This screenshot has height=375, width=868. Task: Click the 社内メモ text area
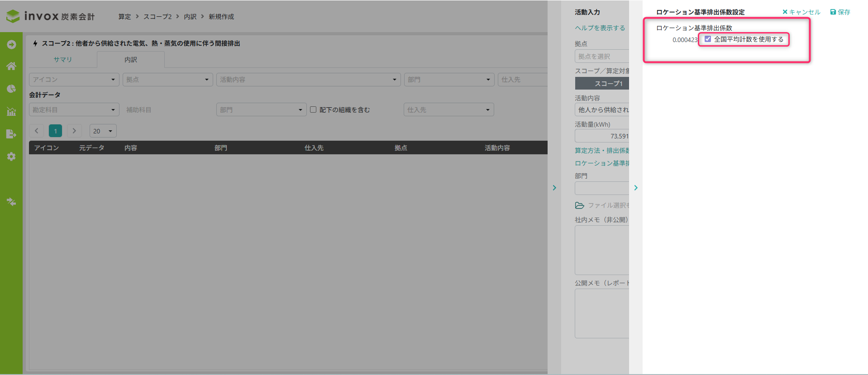tap(602, 250)
